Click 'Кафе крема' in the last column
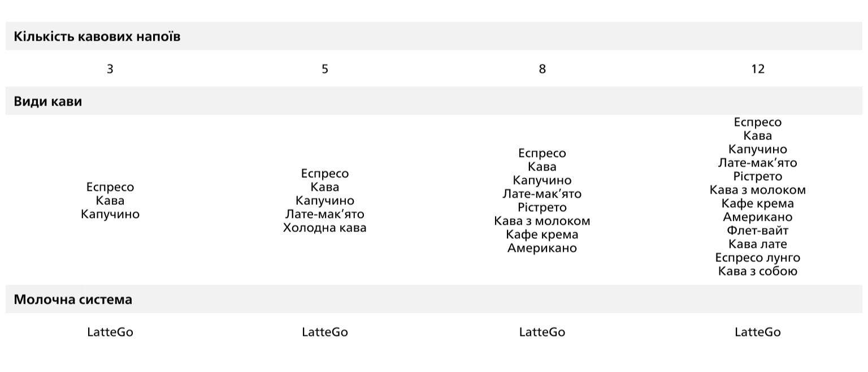 758,203
